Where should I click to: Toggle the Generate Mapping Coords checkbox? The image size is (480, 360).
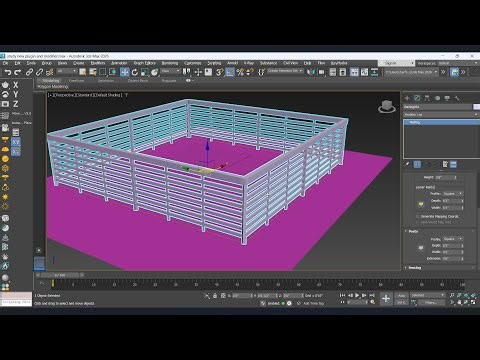417,216
